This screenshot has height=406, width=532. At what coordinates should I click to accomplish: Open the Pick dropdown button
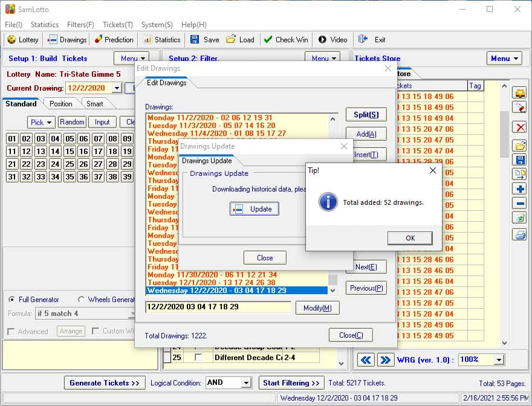[41, 122]
